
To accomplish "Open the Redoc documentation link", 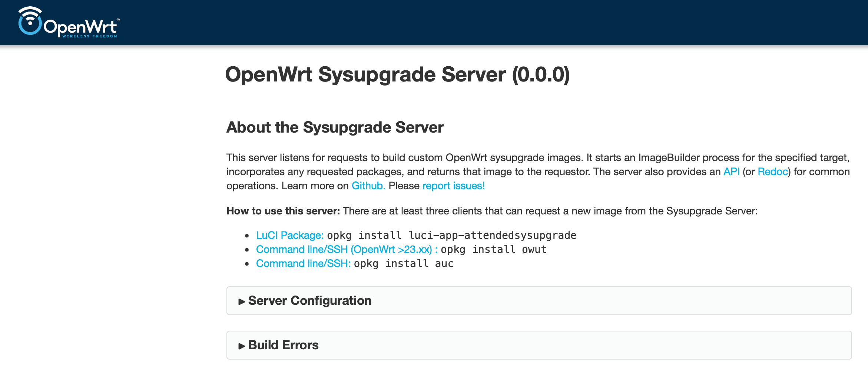I will click(772, 172).
